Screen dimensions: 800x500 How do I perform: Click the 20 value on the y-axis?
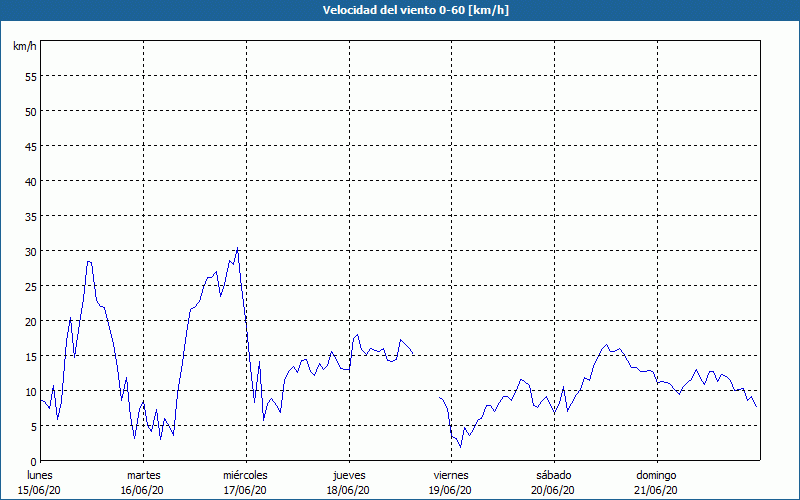31,321
